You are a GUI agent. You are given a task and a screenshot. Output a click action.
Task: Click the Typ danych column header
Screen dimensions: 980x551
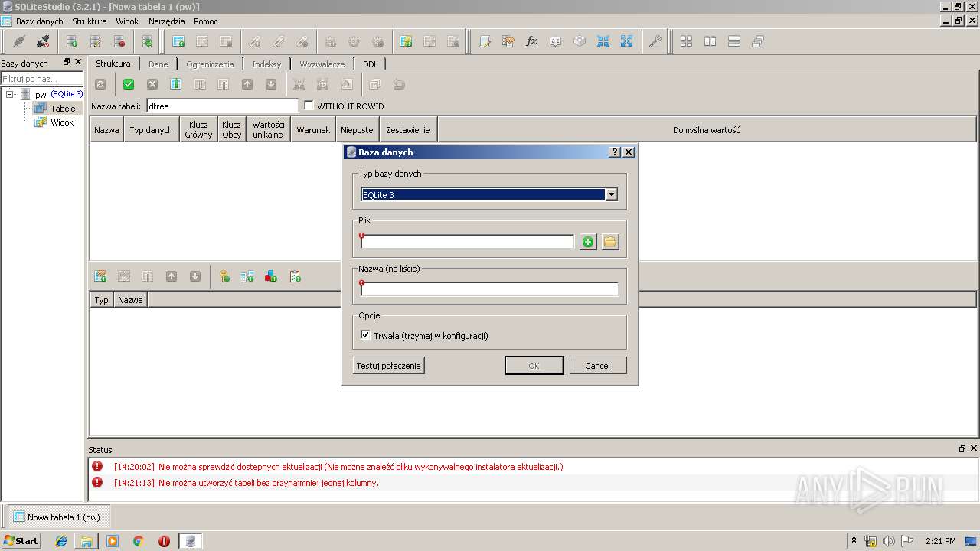[152, 130]
